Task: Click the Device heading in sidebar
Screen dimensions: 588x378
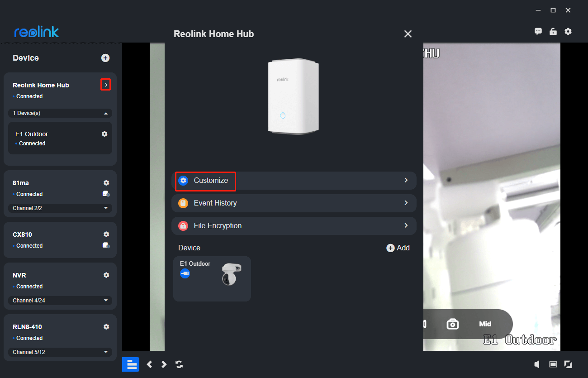Action: [26, 58]
